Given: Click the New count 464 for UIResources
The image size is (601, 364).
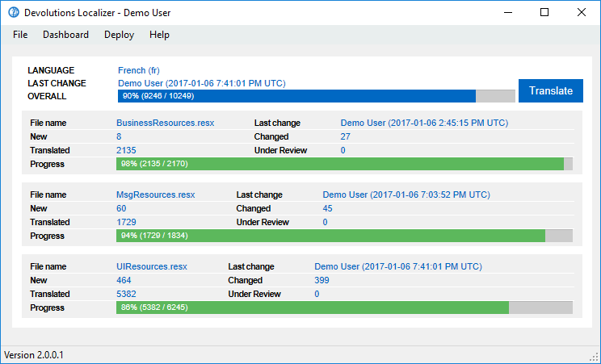Looking at the screenshot, I should coord(124,280).
